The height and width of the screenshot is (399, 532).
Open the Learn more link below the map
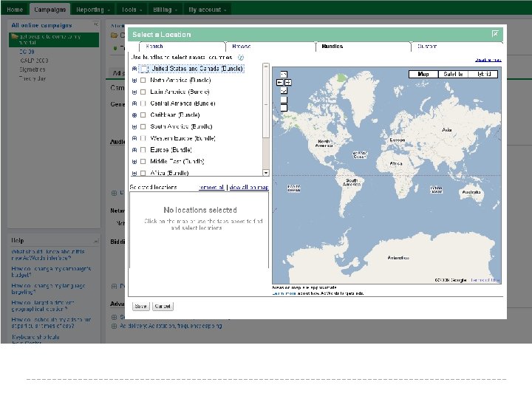click(x=284, y=293)
